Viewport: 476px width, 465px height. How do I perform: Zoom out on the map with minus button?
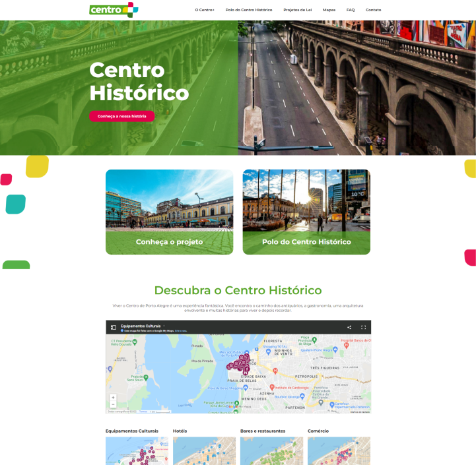113,405
